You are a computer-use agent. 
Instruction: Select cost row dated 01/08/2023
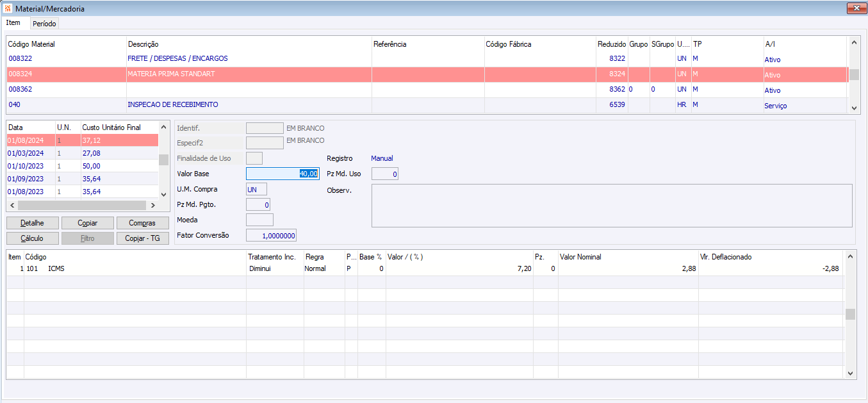click(82, 192)
